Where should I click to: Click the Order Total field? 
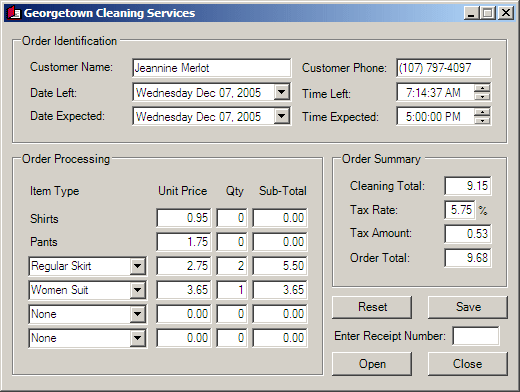pyautogui.click(x=468, y=258)
